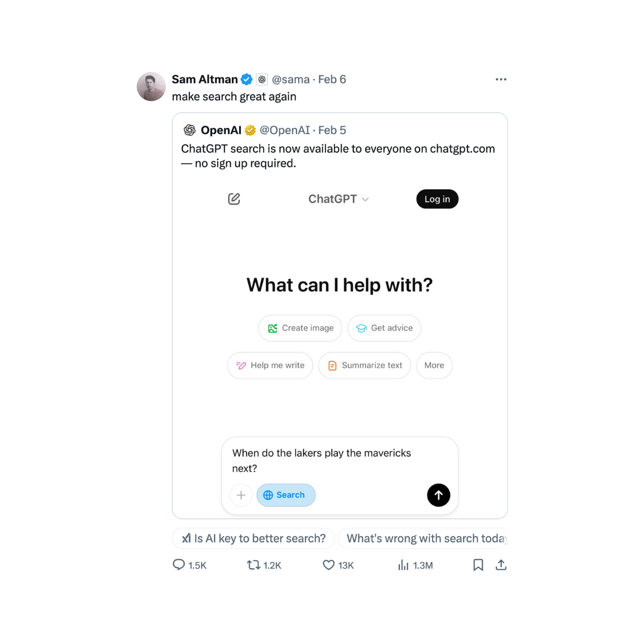Select the Create image suggestion
Viewport: 644px width, 644px height.
[x=300, y=328]
